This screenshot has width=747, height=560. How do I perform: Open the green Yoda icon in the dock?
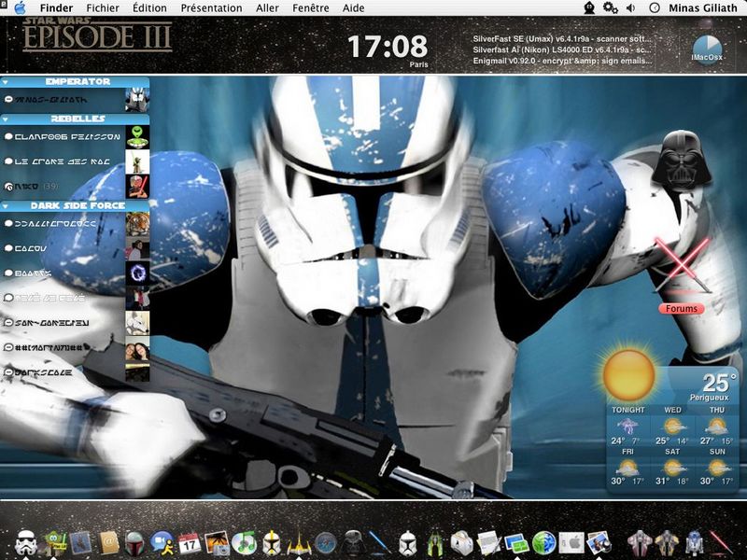pos(54,543)
